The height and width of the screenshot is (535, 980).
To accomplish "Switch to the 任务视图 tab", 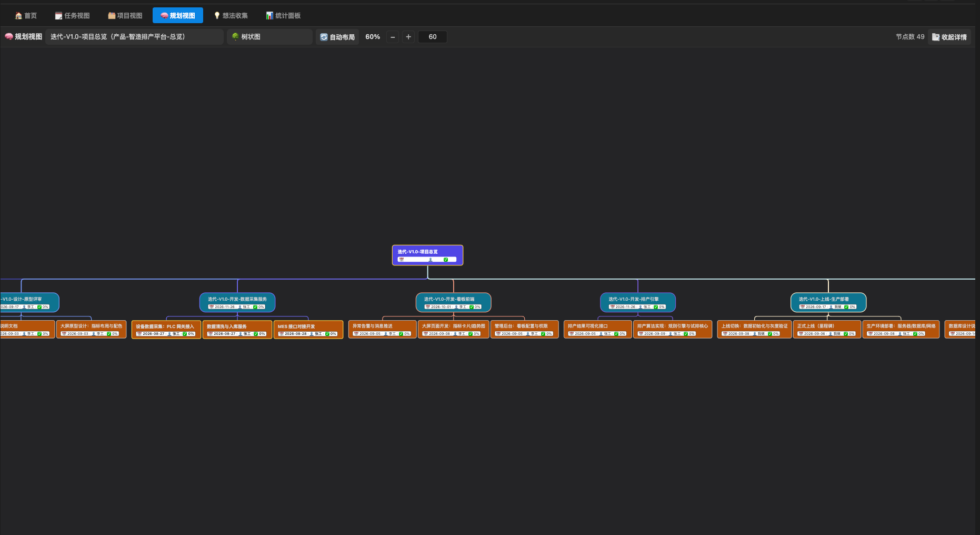I will [x=72, y=16].
